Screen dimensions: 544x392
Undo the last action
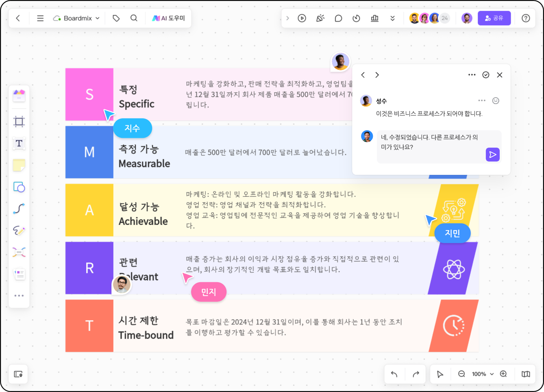(394, 374)
